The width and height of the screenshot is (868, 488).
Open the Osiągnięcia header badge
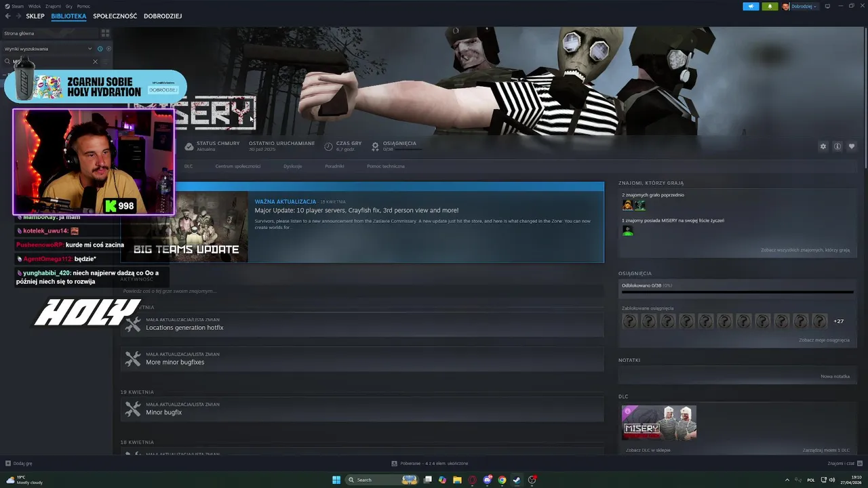point(375,146)
